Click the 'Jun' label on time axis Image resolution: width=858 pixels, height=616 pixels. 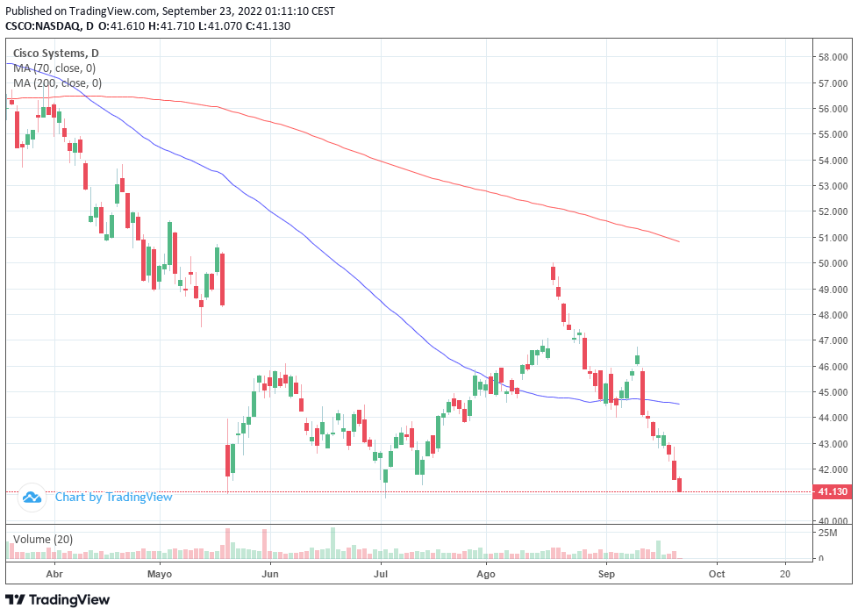pyautogui.click(x=270, y=574)
